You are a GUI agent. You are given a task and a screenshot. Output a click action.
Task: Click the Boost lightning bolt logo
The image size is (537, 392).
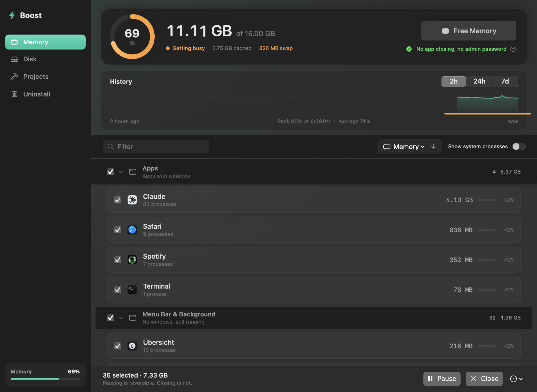pos(12,15)
